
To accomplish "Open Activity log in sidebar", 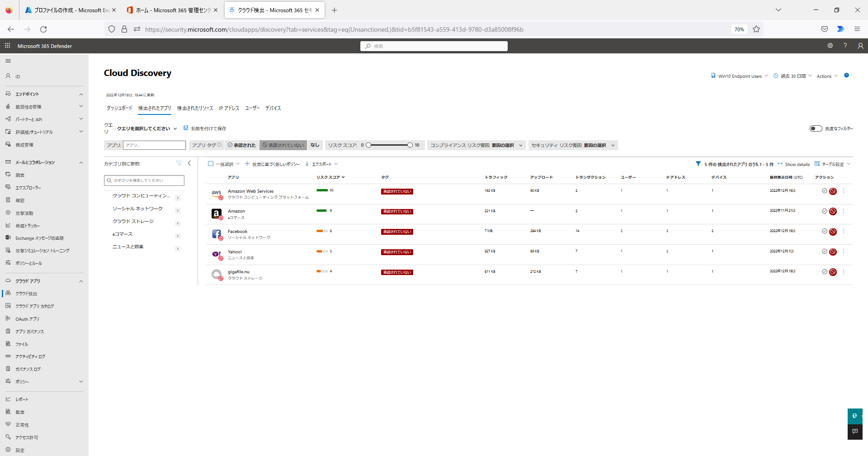I will (x=30, y=356).
